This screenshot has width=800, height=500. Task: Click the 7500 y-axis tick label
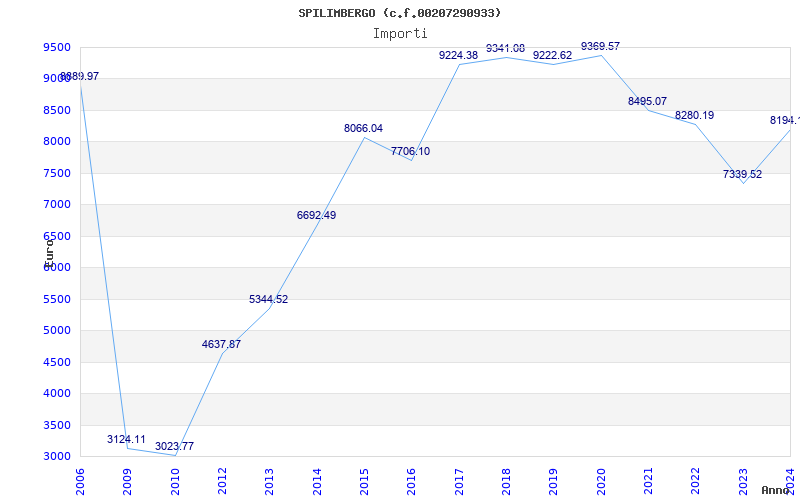[x=57, y=173]
